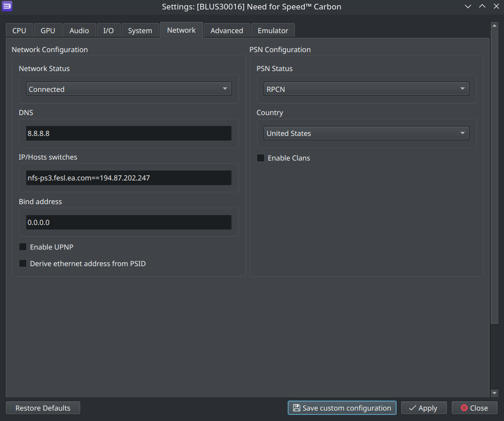
Task: Expand the Network Status dropdown showing Connected
Action: coord(129,89)
